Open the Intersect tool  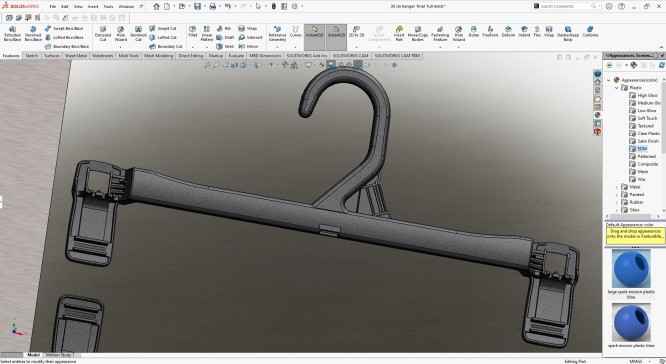tap(250, 37)
